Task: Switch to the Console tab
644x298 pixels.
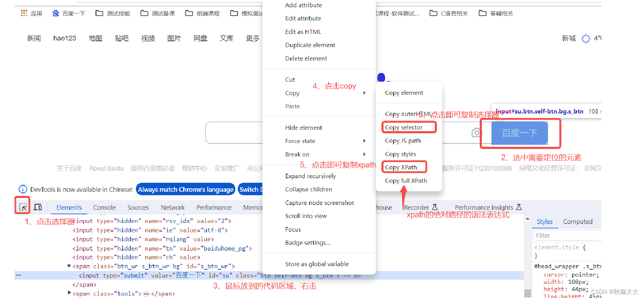Action: [x=104, y=207]
